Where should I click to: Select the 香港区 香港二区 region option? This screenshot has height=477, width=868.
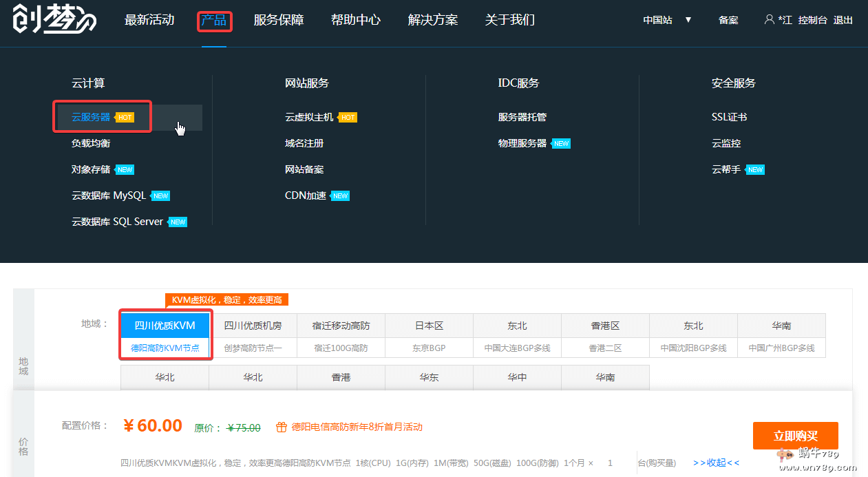click(x=605, y=336)
